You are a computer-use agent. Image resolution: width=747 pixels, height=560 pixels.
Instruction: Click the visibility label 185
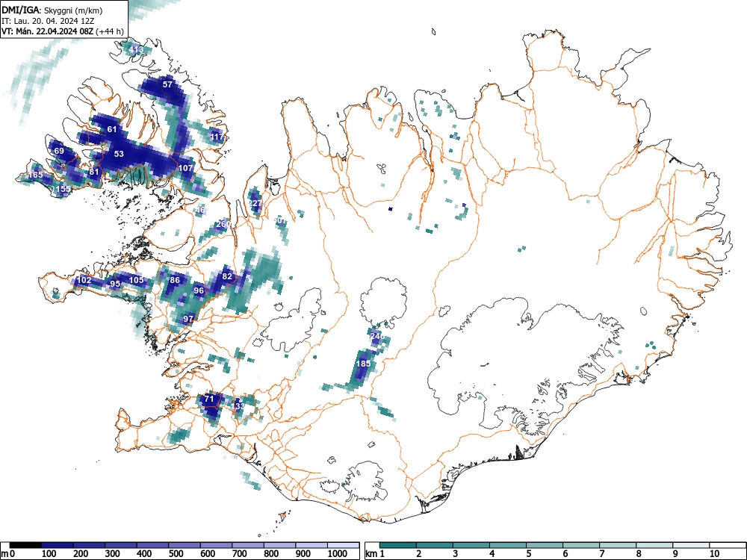(x=364, y=364)
